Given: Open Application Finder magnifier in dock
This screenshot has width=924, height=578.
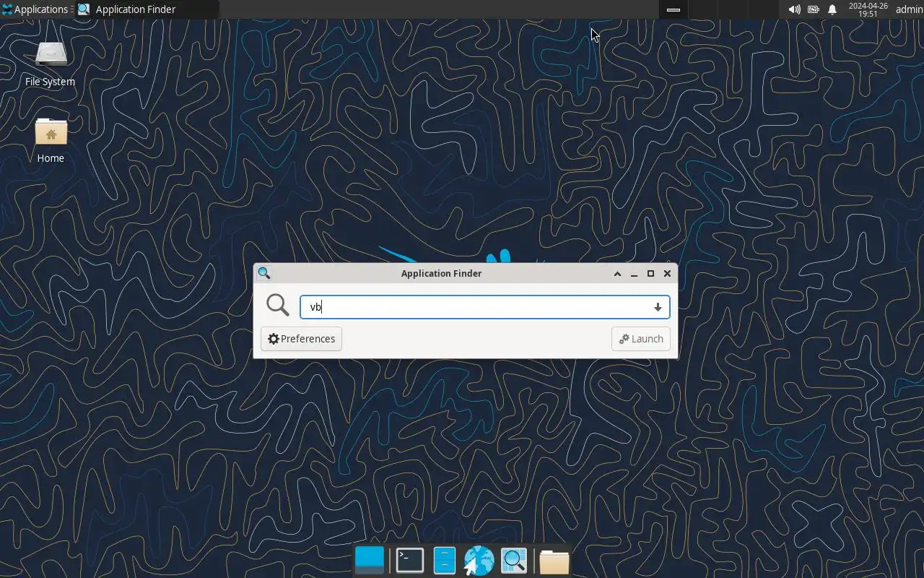Looking at the screenshot, I should [x=514, y=560].
